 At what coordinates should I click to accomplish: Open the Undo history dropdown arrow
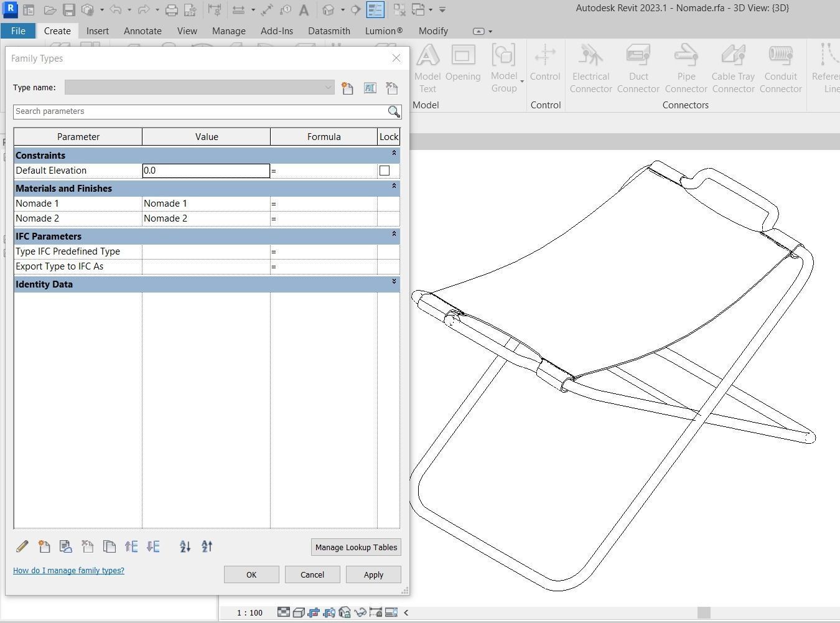click(x=129, y=10)
